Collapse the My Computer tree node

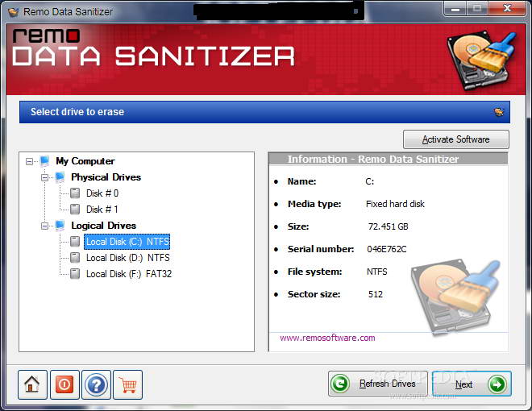point(30,161)
